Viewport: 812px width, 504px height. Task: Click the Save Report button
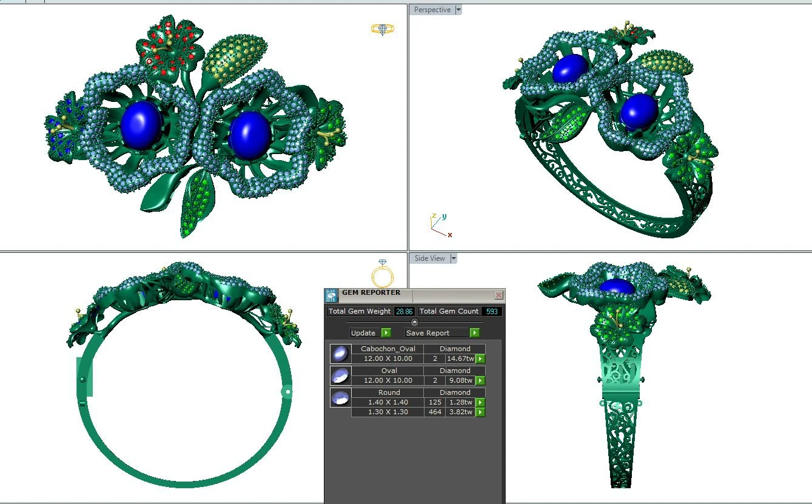point(437,333)
